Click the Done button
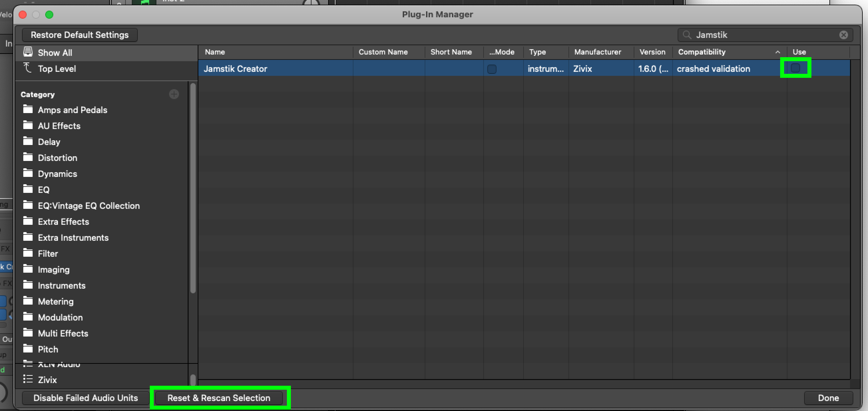868x411 pixels. (828, 398)
